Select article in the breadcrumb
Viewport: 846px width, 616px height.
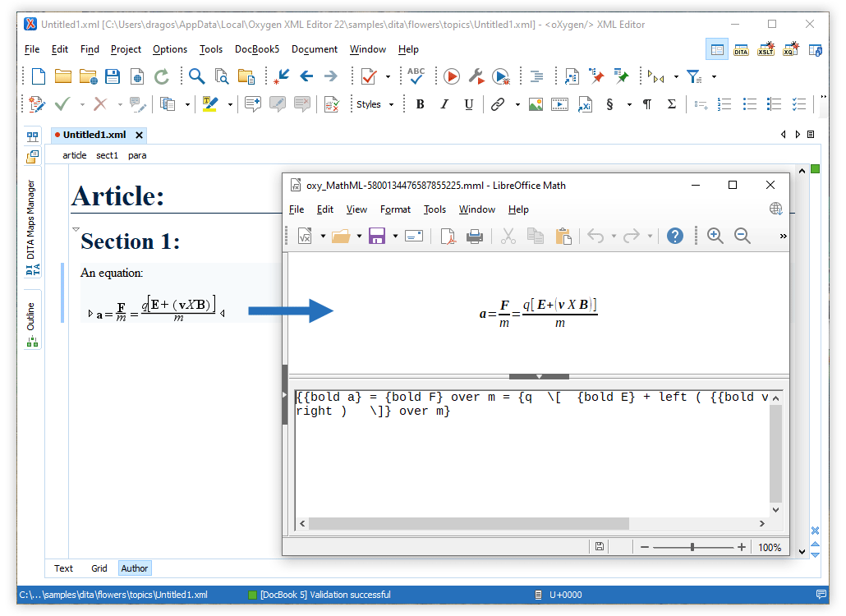point(75,155)
